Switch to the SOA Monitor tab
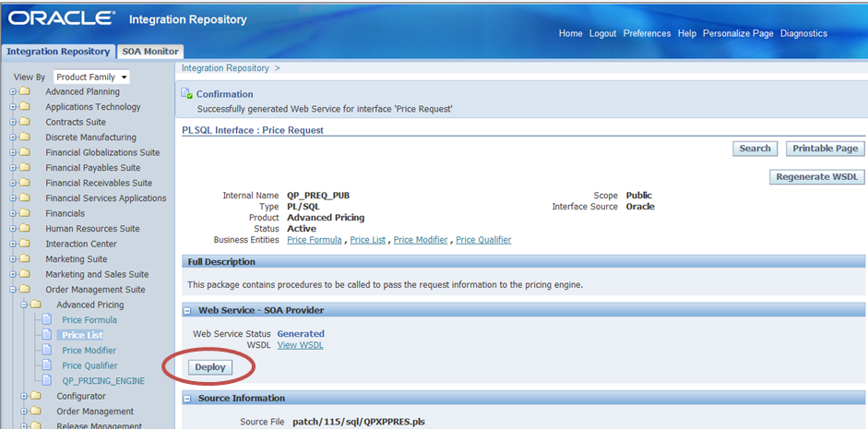The image size is (868, 430). pyautogui.click(x=150, y=52)
